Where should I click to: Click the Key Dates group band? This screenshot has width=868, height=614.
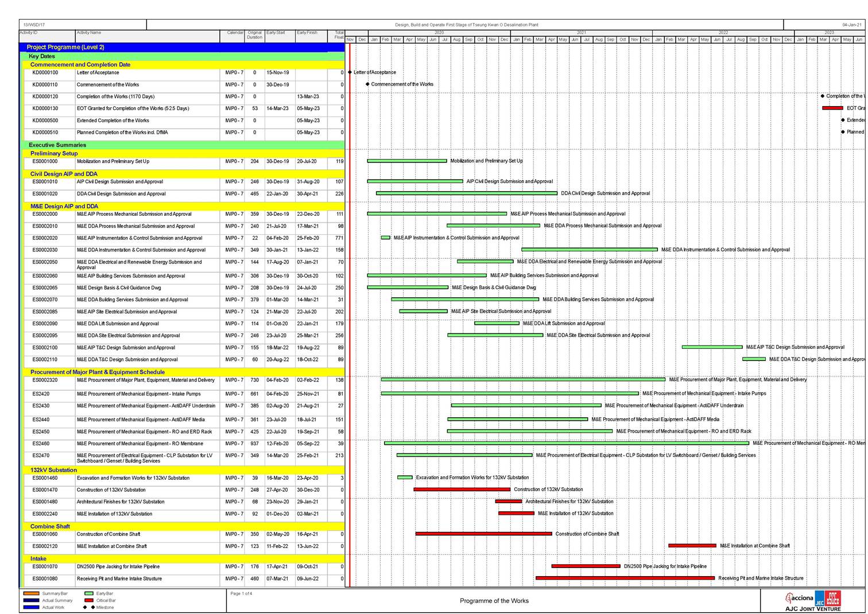point(184,56)
